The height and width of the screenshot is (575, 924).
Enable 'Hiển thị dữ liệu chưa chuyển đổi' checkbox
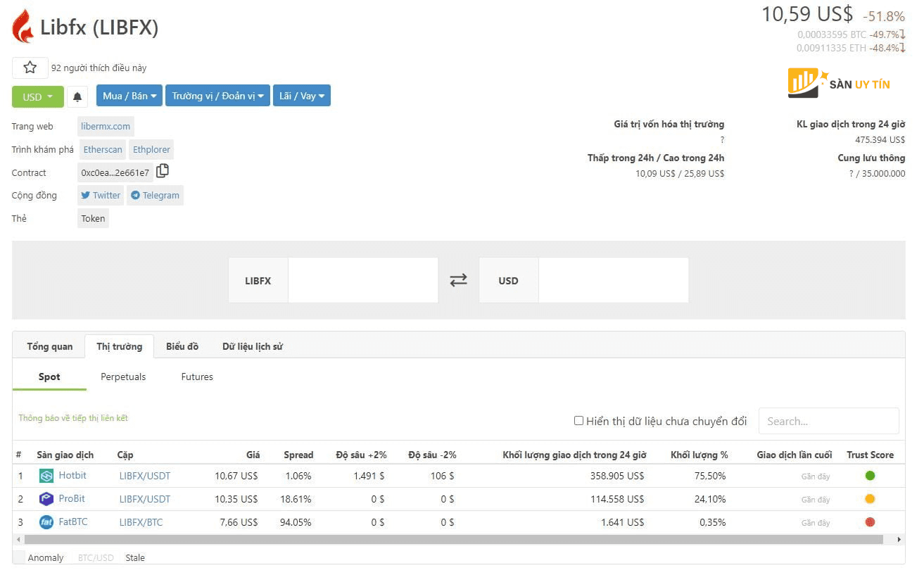tap(578, 421)
